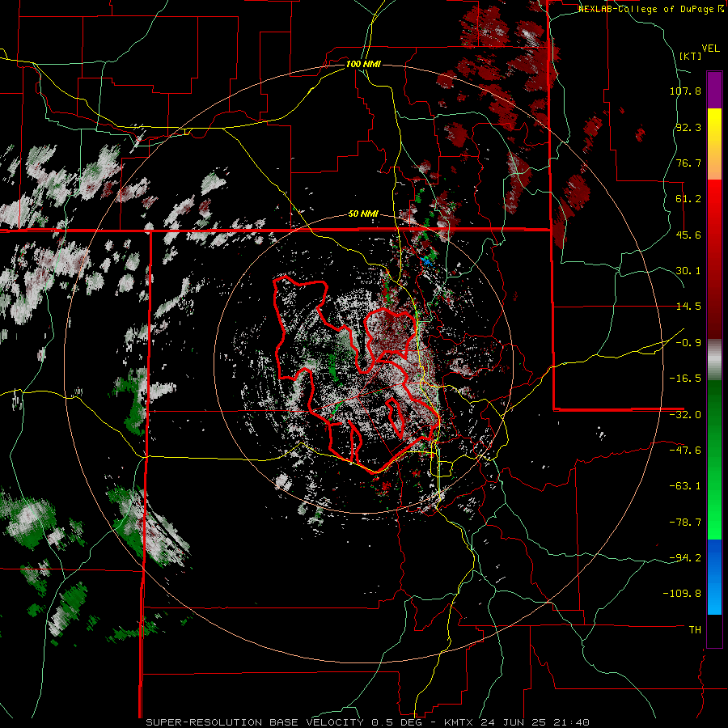Image resolution: width=728 pixels, height=728 pixels.
Task: Click the -47.6 legend value
Action: point(685,451)
